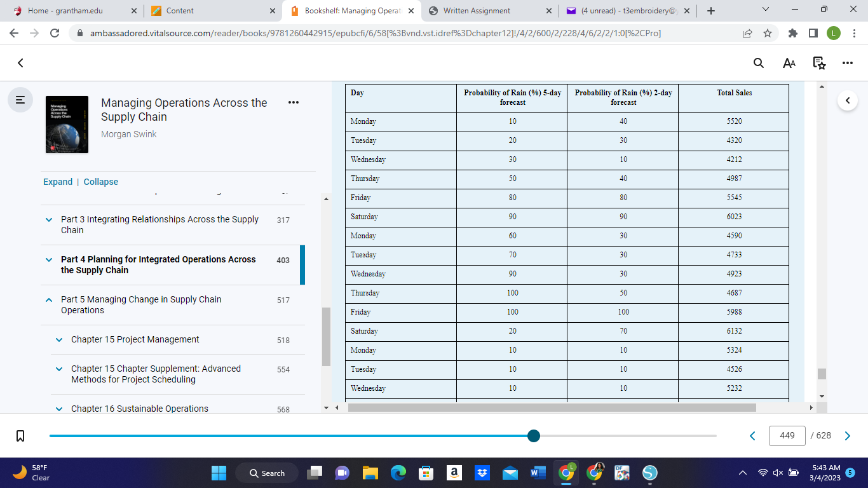Open Amazon app from taskbar
The image size is (868, 488).
click(x=454, y=473)
